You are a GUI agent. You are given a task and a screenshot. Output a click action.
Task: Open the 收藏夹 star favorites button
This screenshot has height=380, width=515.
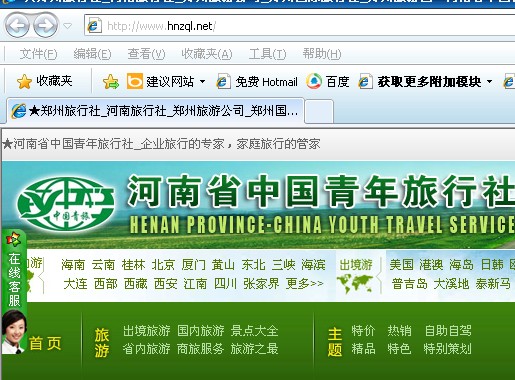coord(44,81)
